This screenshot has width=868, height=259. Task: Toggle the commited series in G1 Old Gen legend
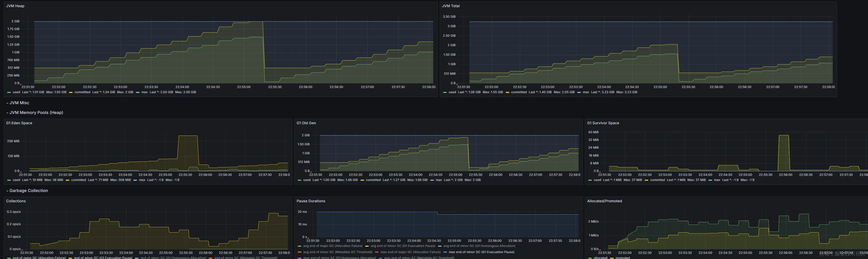tap(373, 180)
